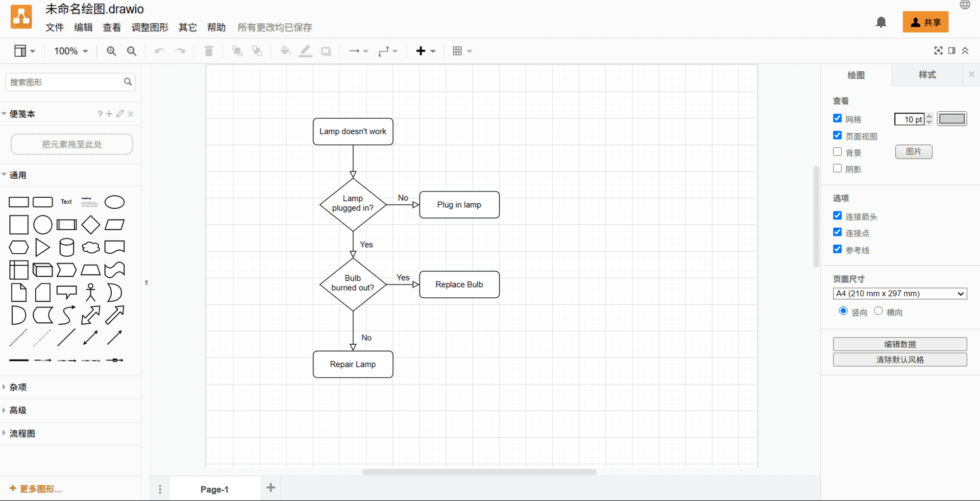Click the globe language icon
The width and height of the screenshot is (980, 501).
965,5
